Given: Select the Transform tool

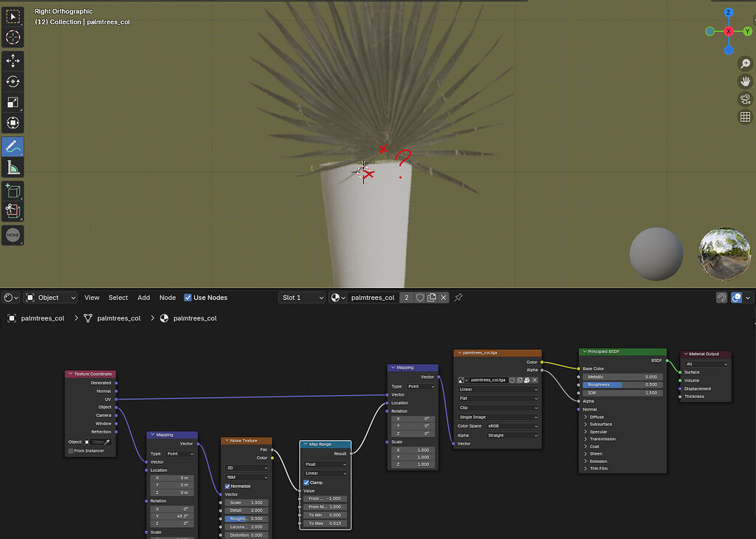Looking at the screenshot, I should tap(13, 123).
